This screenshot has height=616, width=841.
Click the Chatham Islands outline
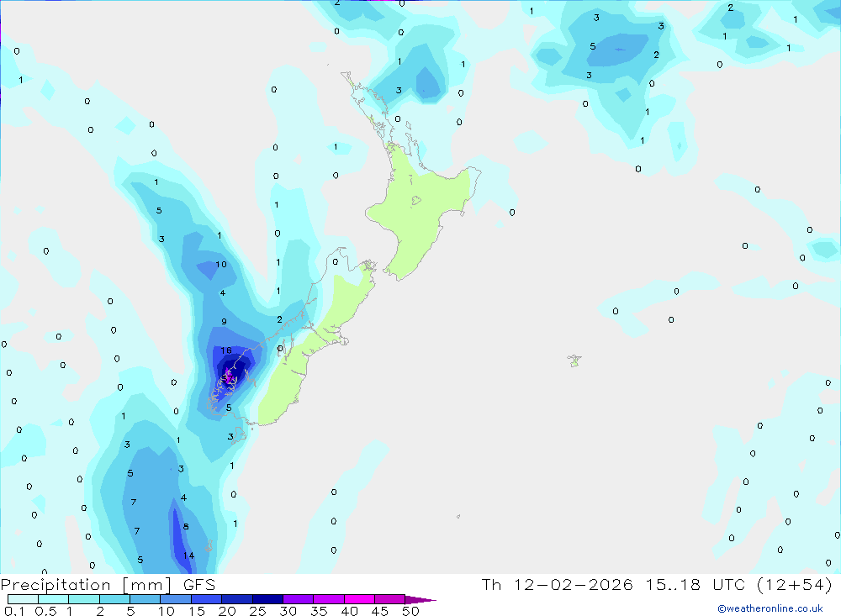pos(574,361)
